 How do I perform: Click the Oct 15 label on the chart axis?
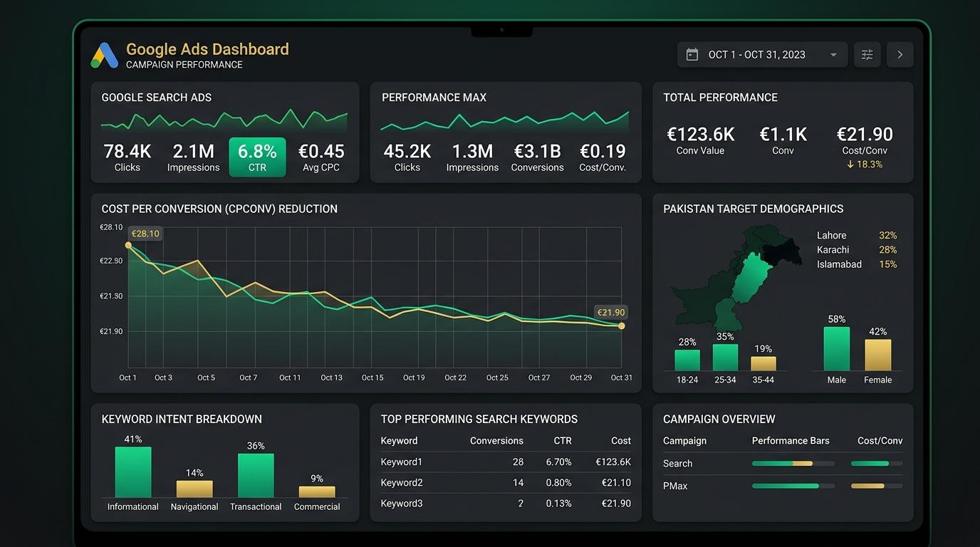tap(372, 377)
